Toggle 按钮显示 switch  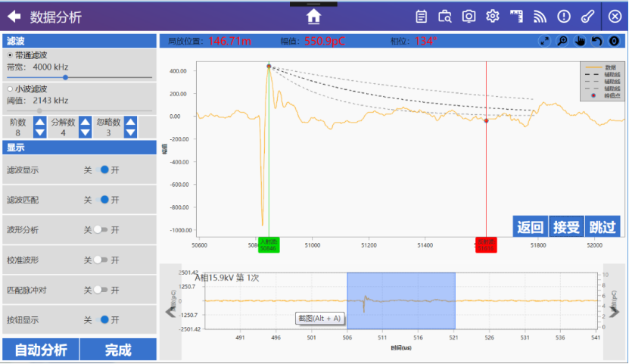click(101, 320)
